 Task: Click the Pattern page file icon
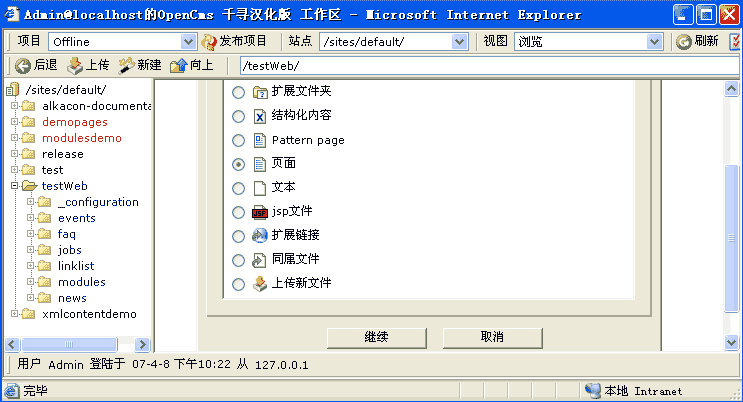point(260,140)
